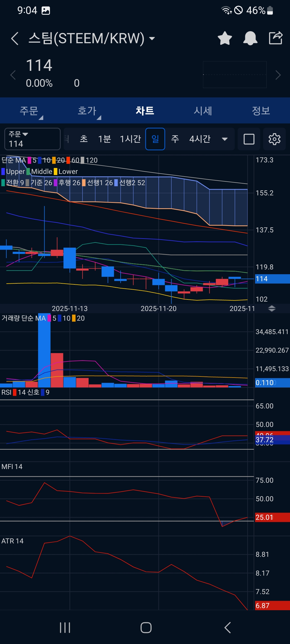The image size is (290, 644).
Task: Tap the share icon in the header
Action: [x=276, y=38]
